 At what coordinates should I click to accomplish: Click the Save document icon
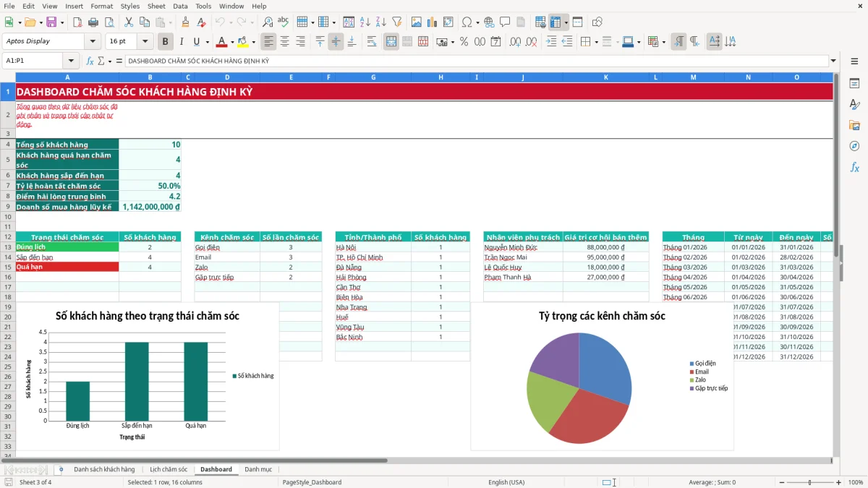51,22
